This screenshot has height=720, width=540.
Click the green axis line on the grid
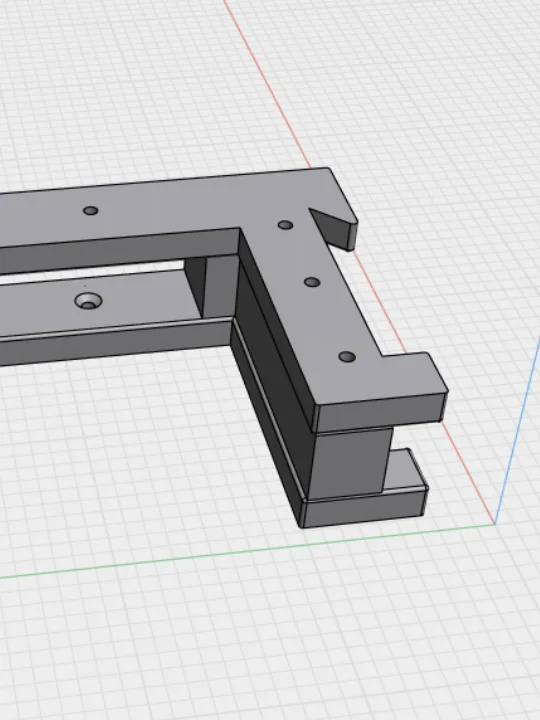[248, 549]
